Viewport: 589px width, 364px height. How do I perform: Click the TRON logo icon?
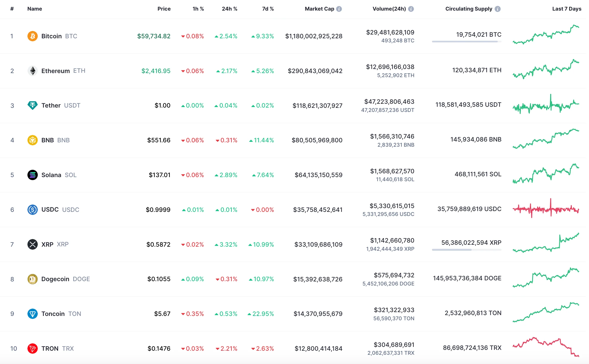coord(32,349)
